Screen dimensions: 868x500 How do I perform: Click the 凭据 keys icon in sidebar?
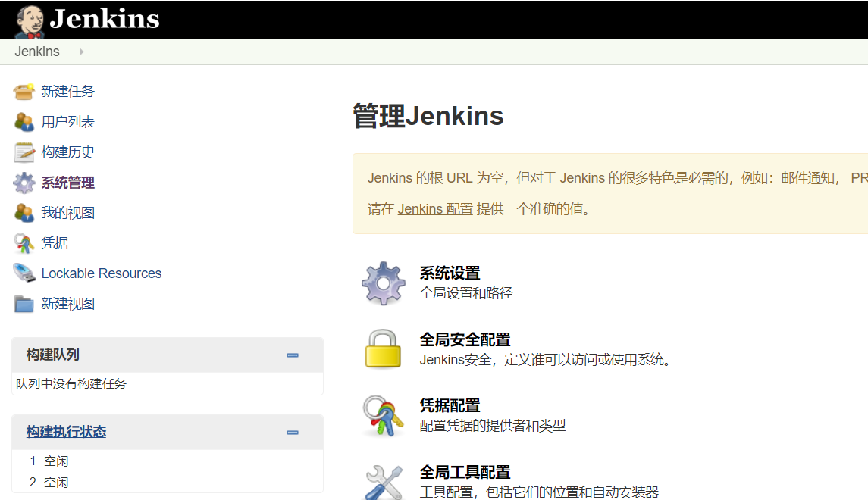click(24, 243)
